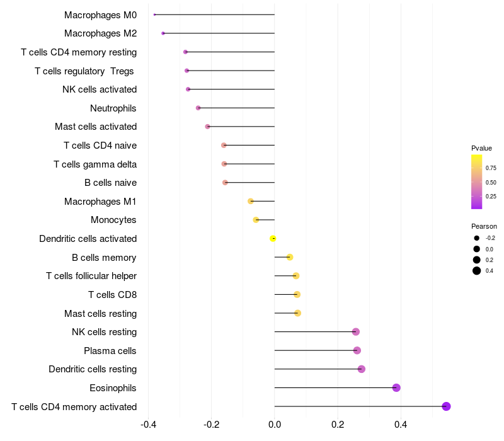Viewport: 504px width, 441px height.
Task: Click the Monocytes data point
Action: pyautogui.click(x=256, y=220)
